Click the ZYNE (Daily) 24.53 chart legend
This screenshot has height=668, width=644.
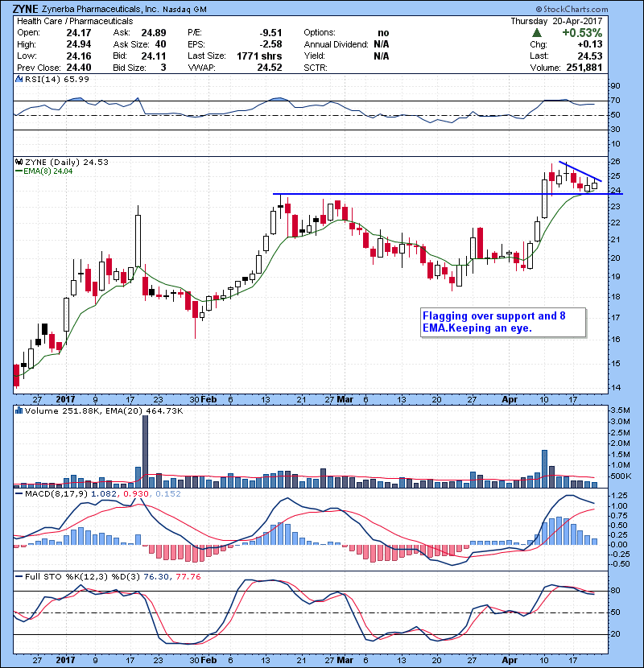(67, 162)
